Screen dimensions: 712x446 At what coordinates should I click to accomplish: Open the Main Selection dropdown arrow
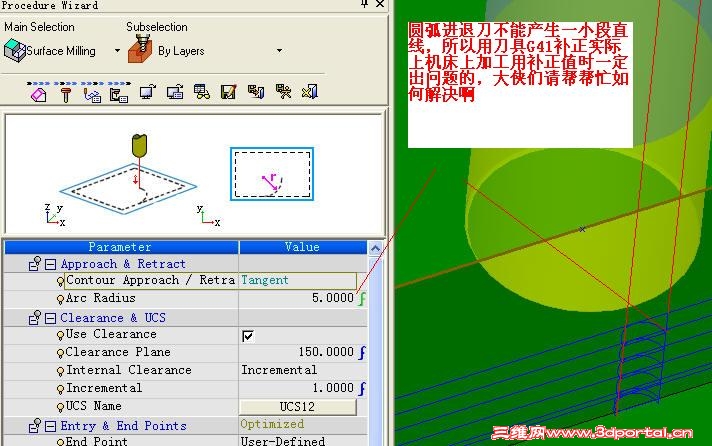click(x=117, y=50)
